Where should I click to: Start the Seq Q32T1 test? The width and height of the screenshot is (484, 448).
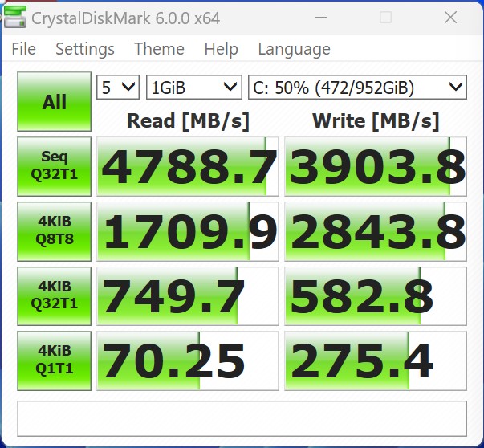54,166
